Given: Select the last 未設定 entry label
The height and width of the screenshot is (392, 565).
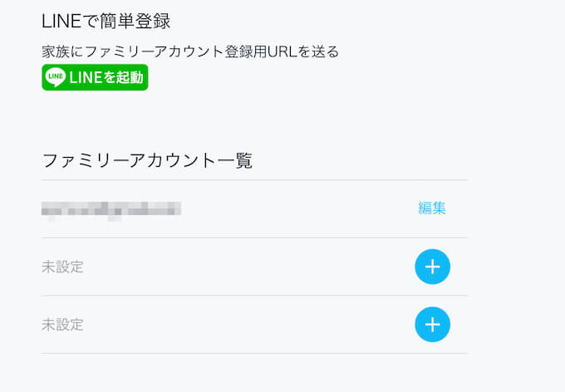Looking at the screenshot, I should [x=62, y=325].
